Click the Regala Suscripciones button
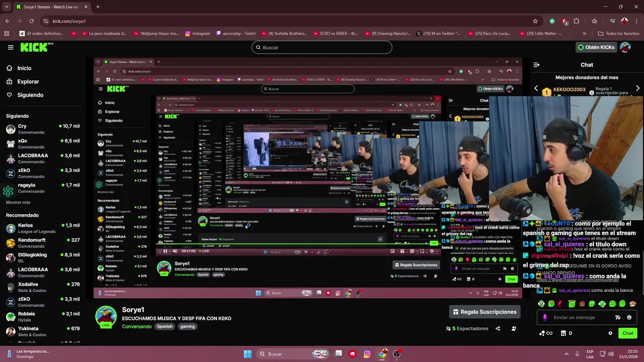Image resolution: width=644 pixels, height=362 pixels. (485, 312)
